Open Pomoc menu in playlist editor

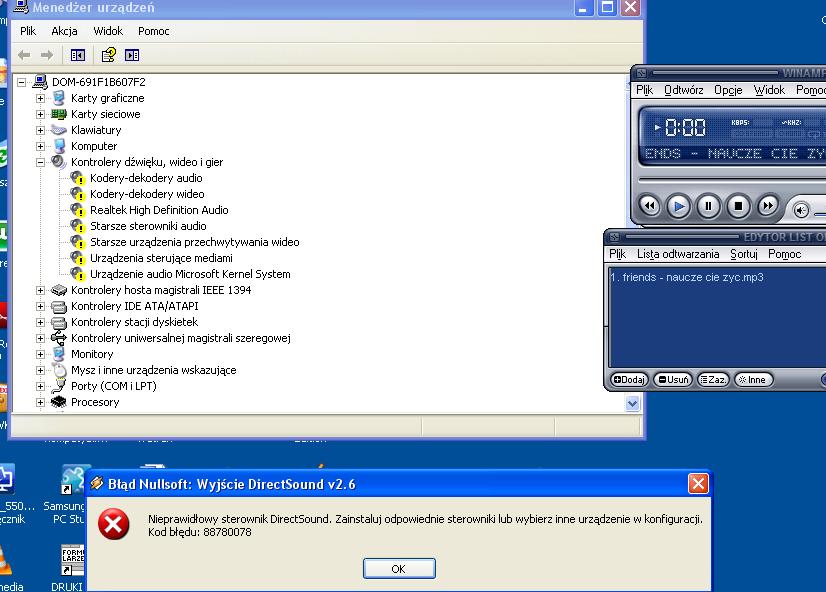[x=784, y=254]
